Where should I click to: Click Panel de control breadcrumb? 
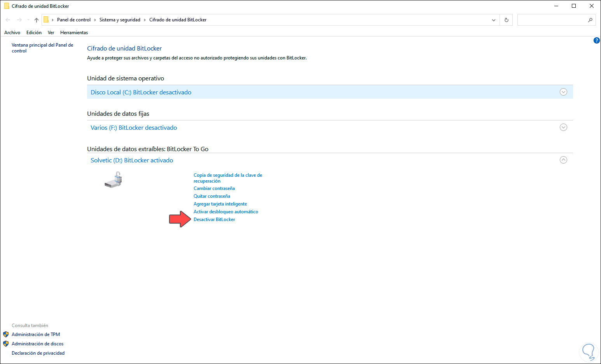(74, 20)
